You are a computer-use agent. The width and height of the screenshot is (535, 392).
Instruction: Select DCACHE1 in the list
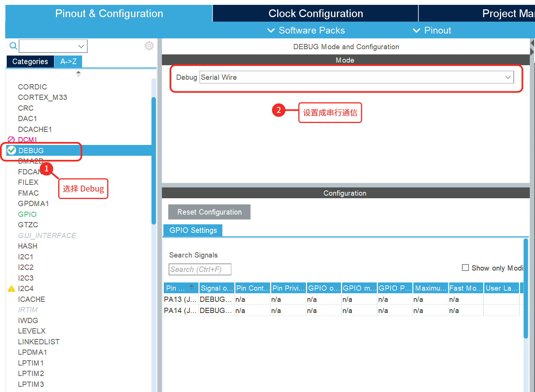[x=35, y=129]
